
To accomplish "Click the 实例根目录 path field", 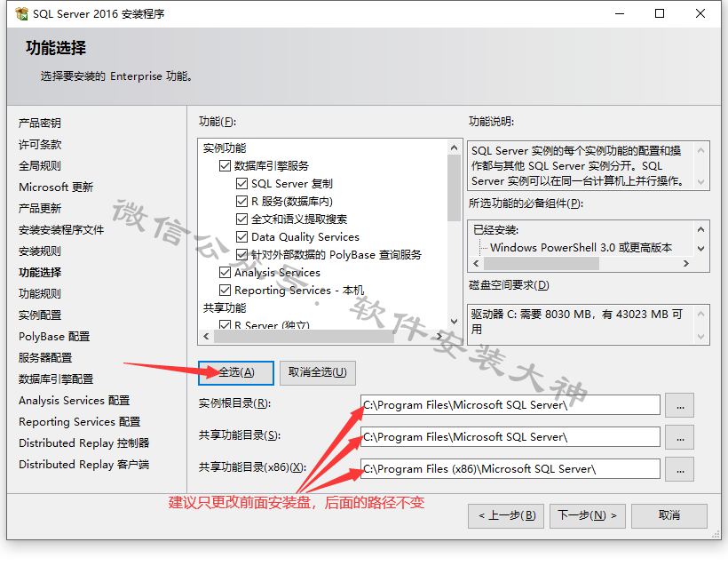I will click(510, 405).
